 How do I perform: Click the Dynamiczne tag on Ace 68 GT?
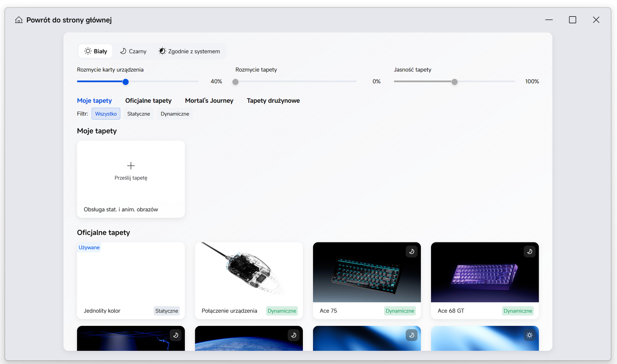tap(518, 311)
